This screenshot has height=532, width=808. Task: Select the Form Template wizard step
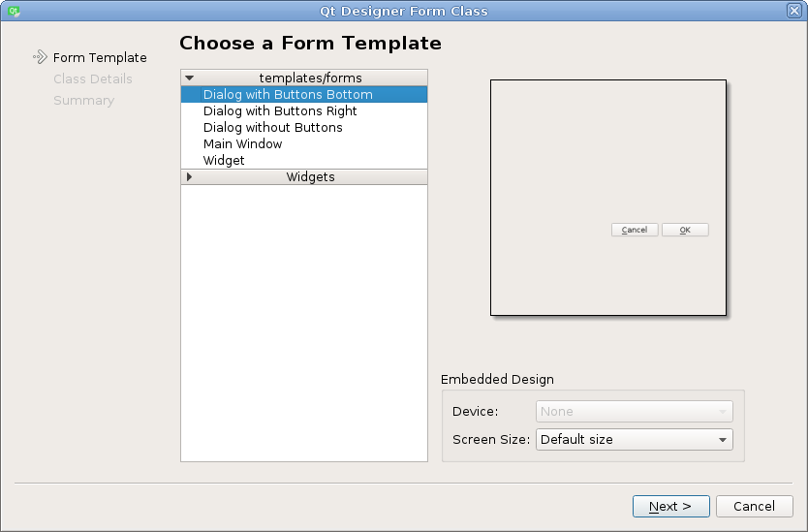point(100,58)
